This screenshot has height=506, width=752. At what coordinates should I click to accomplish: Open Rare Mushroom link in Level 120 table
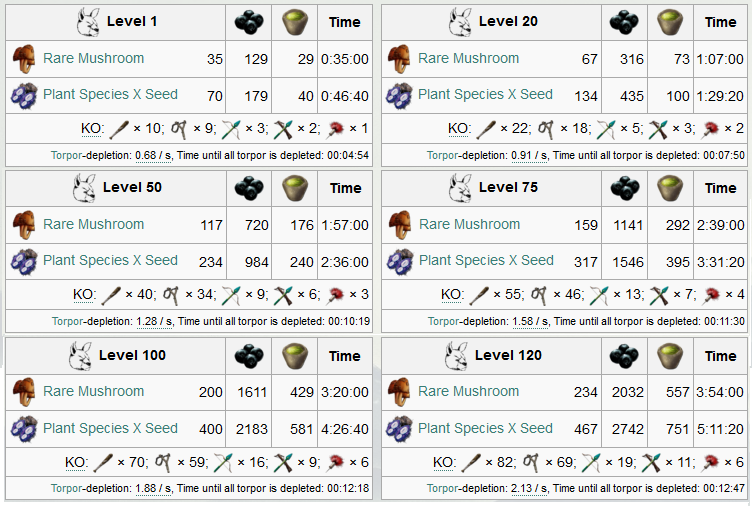468,391
